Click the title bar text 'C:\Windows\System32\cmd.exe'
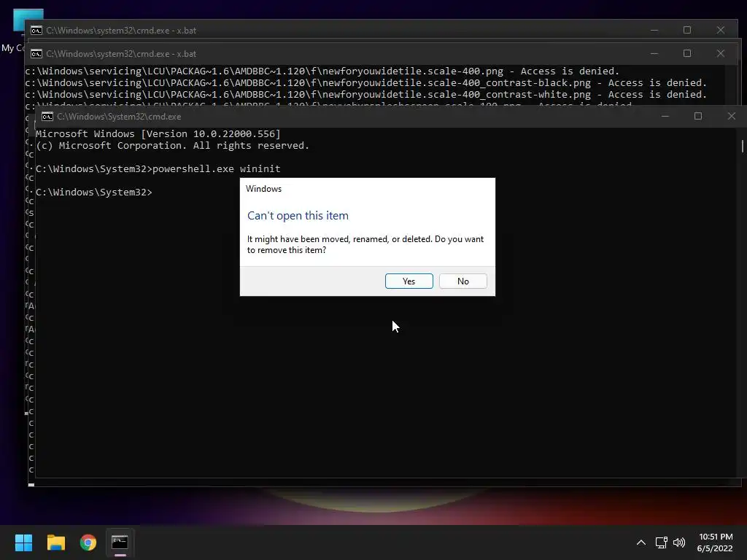 coord(119,117)
